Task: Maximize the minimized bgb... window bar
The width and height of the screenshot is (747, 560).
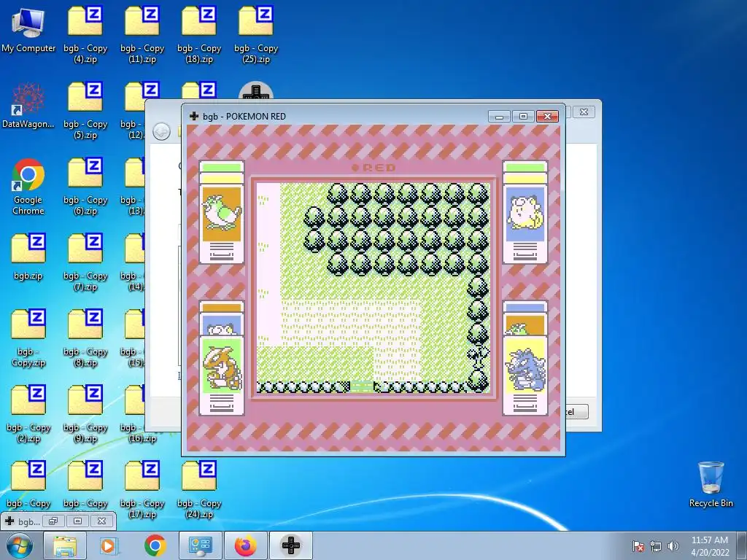Action: point(77,521)
